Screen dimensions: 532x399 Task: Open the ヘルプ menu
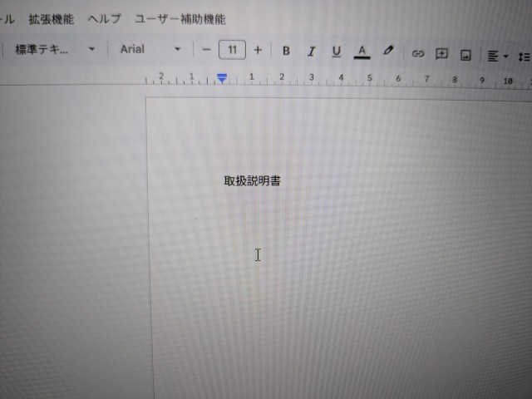104,18
